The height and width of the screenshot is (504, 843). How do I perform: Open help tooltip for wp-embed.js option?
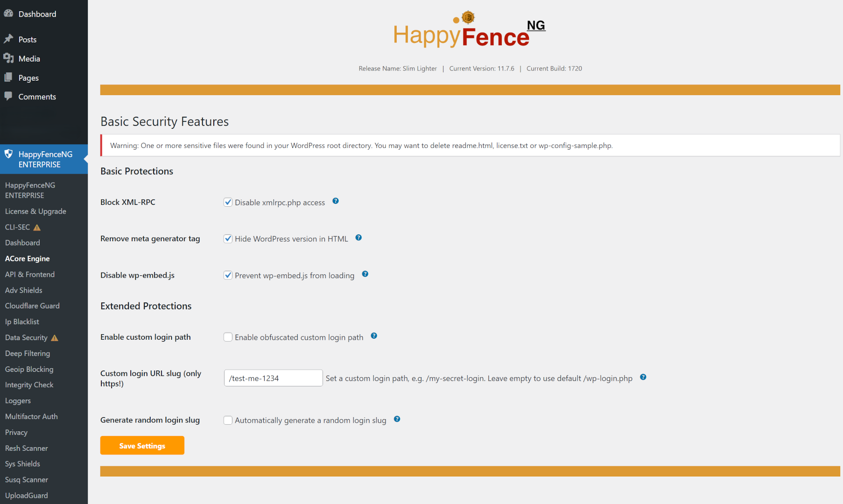click(365, 274)
